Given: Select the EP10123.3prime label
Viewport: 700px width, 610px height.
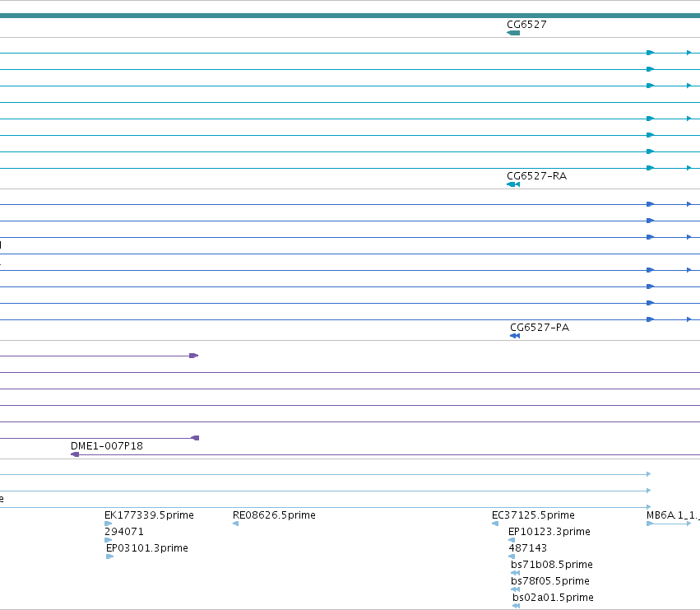Looking at the screenshot, I should [x=549, y=532].
